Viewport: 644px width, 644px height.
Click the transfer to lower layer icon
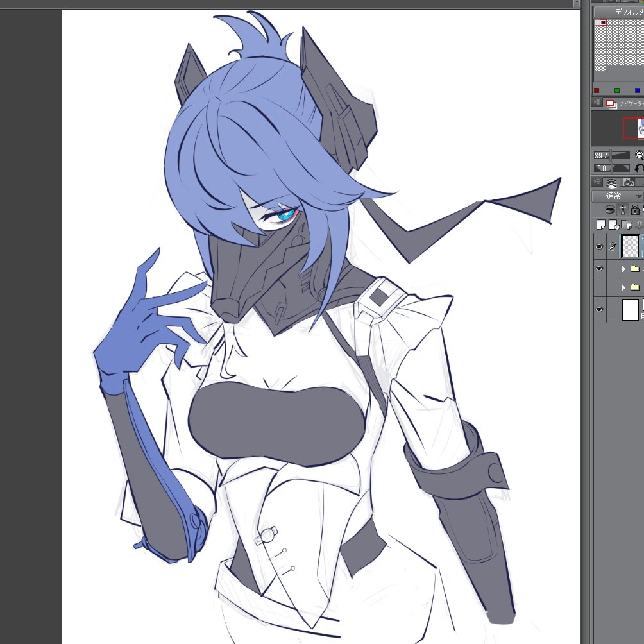[x=639, y=225]
